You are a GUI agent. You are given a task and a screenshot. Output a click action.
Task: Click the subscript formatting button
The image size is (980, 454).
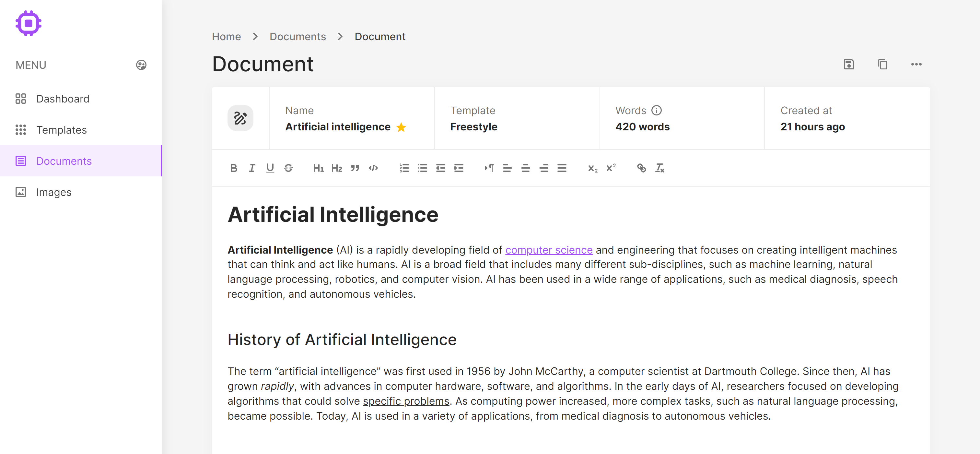[x=592, y=168]
